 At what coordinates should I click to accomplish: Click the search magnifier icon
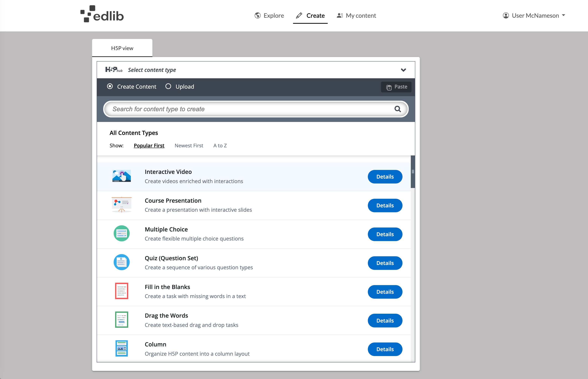point(397,109)
